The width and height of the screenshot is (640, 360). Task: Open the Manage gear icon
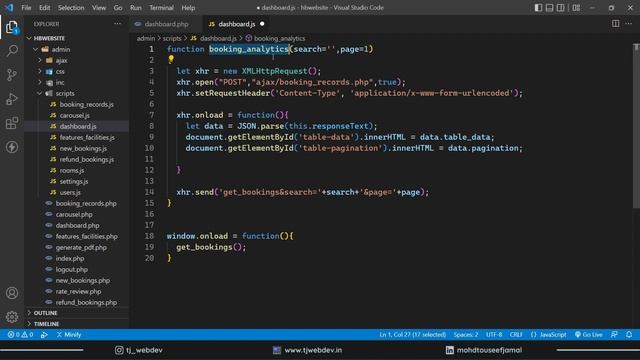(12, 317)
